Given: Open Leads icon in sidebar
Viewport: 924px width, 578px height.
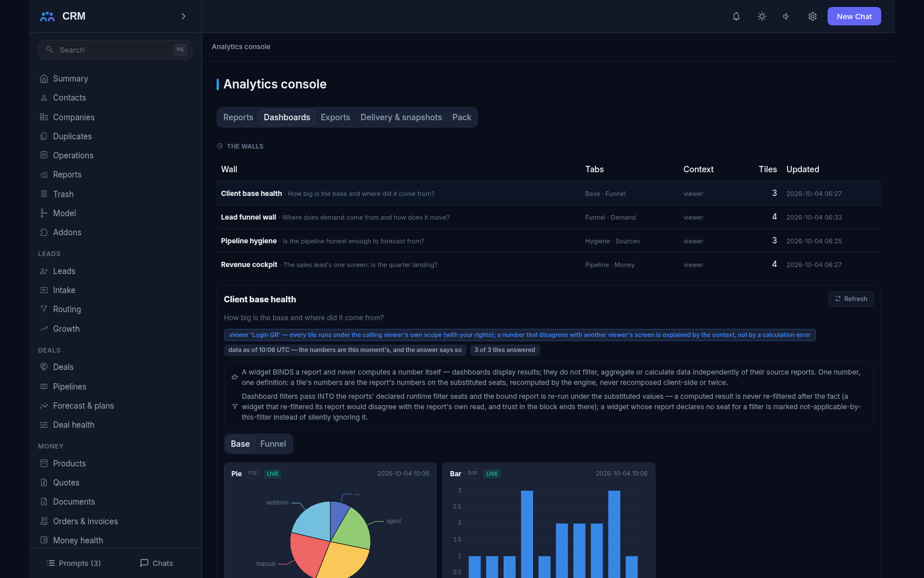Looking at the screenshot, I should coord(44,271).
